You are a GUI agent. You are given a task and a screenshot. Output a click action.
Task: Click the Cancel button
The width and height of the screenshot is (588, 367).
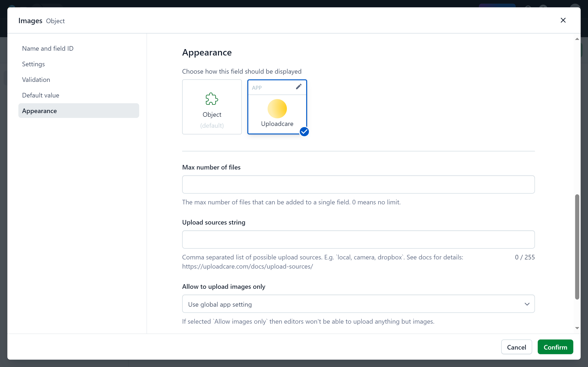[517, 347]
